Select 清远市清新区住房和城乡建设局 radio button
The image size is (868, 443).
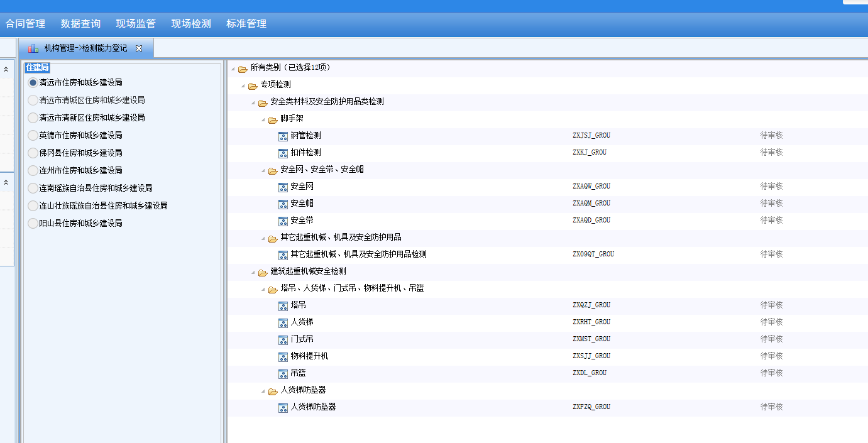click(x=33, y=118)
